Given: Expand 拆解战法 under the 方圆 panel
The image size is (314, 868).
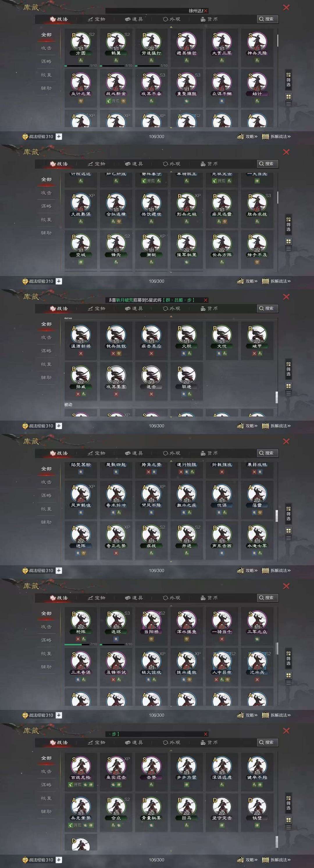Looking at the screenshot, I should [276, 136].
